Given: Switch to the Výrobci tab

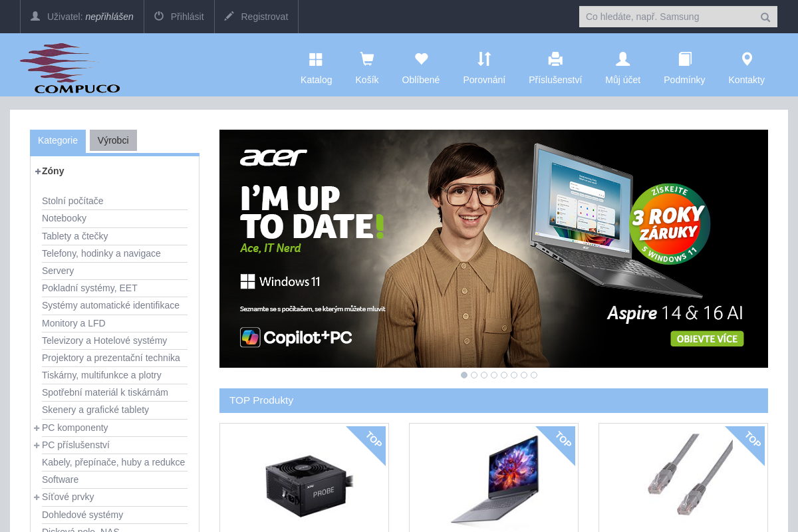Looking at the screenshot, I should coord(113,140).
